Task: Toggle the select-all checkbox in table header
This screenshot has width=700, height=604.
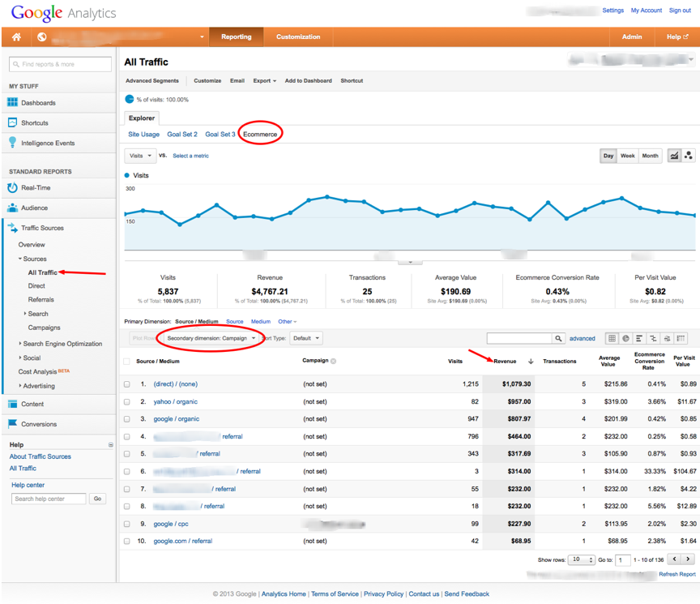Action: (x=126, y=362)
